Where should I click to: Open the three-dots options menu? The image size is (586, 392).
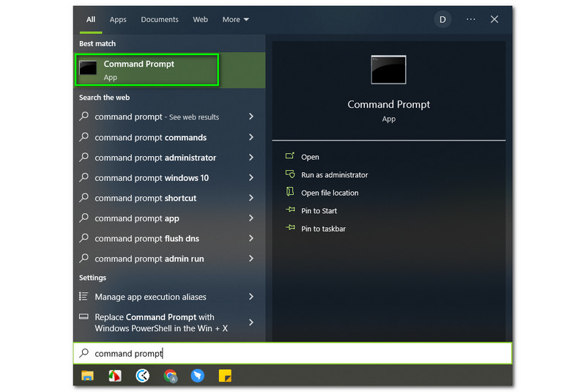(x=470, y=20)
